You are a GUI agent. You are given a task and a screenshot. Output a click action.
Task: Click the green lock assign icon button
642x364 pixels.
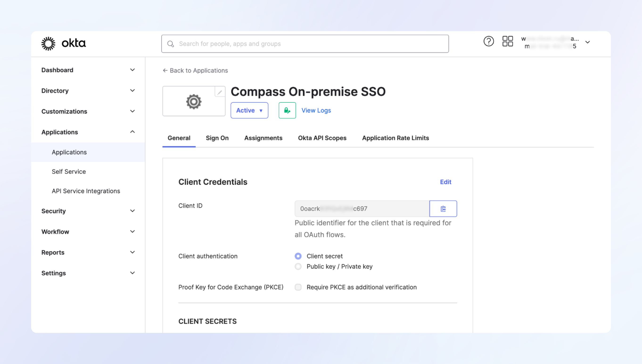(x=287, y=110)
